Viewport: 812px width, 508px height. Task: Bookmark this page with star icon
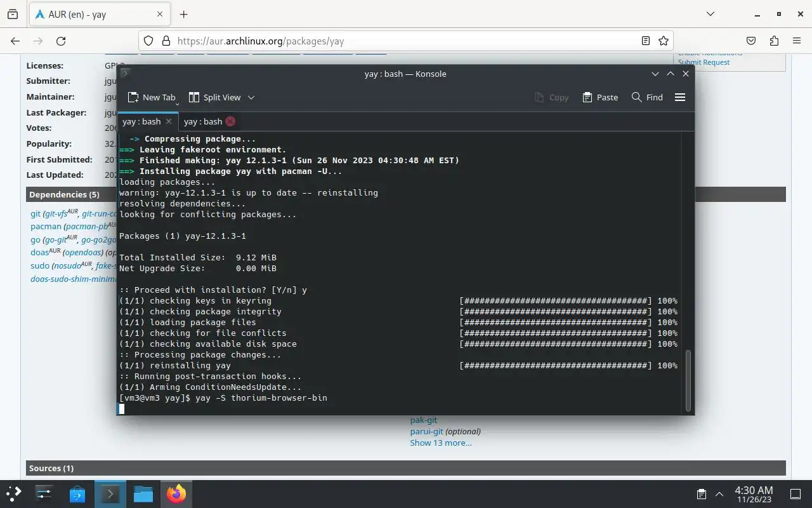(664, 41)
